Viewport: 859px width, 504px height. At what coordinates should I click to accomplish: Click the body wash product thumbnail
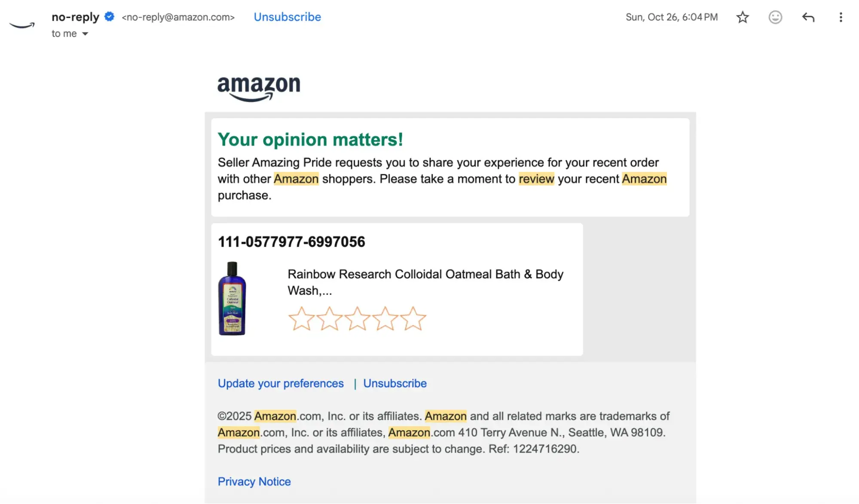point(232,299)
